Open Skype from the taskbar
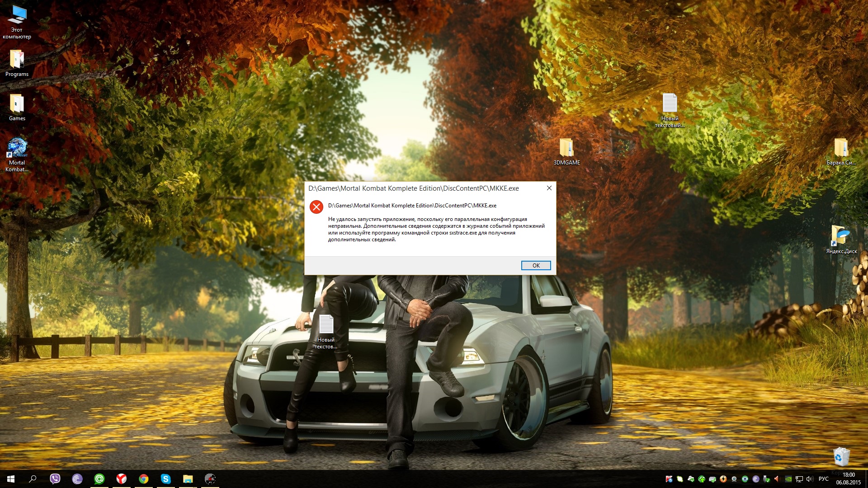The height and width of the screenshot is (488, 868). tap(165, 479)
